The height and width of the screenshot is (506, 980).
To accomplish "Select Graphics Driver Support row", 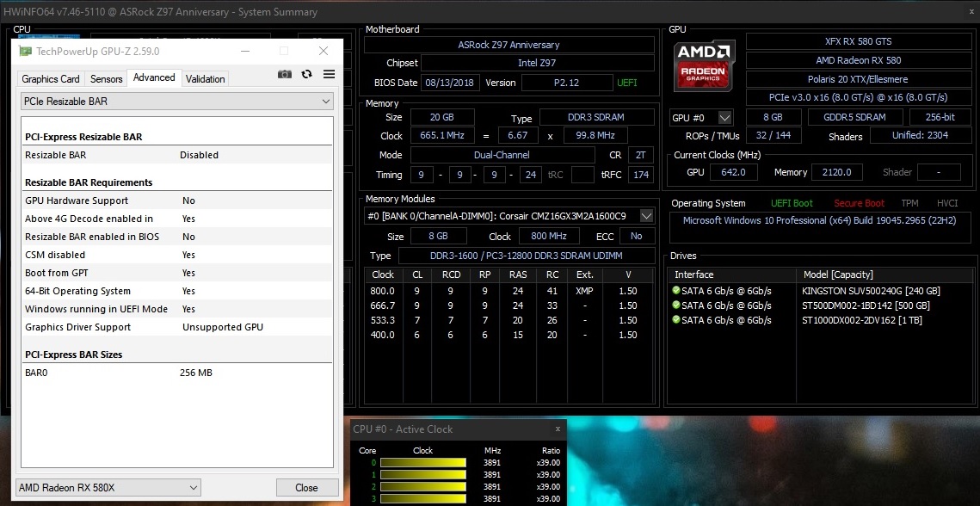I will 177,327.
